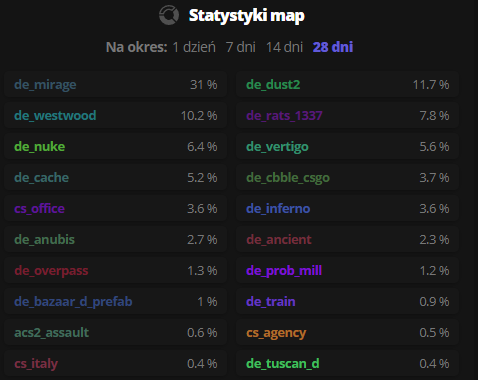
Task: Click the 0.4 % value for de_tuscan_d
Action: 434,364
